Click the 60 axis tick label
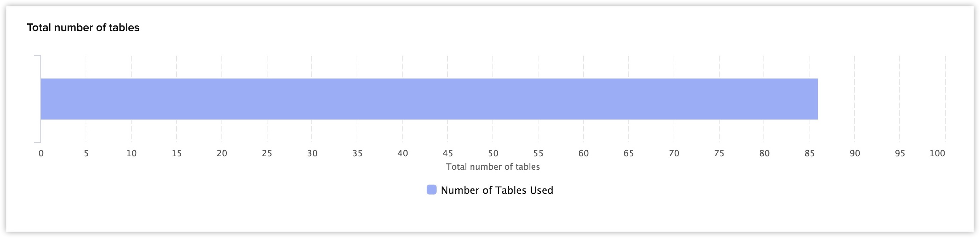The height and width of the screenshot is (238, 980). point(583,153)
